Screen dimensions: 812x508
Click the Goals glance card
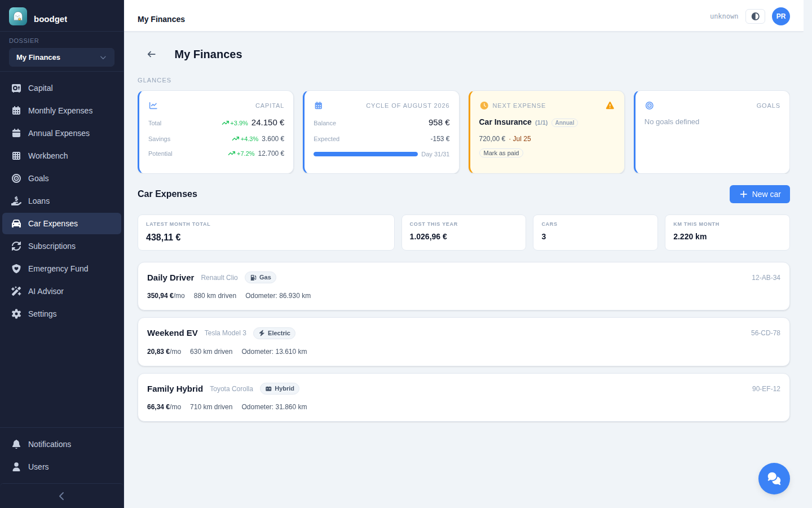click(712, 132)
